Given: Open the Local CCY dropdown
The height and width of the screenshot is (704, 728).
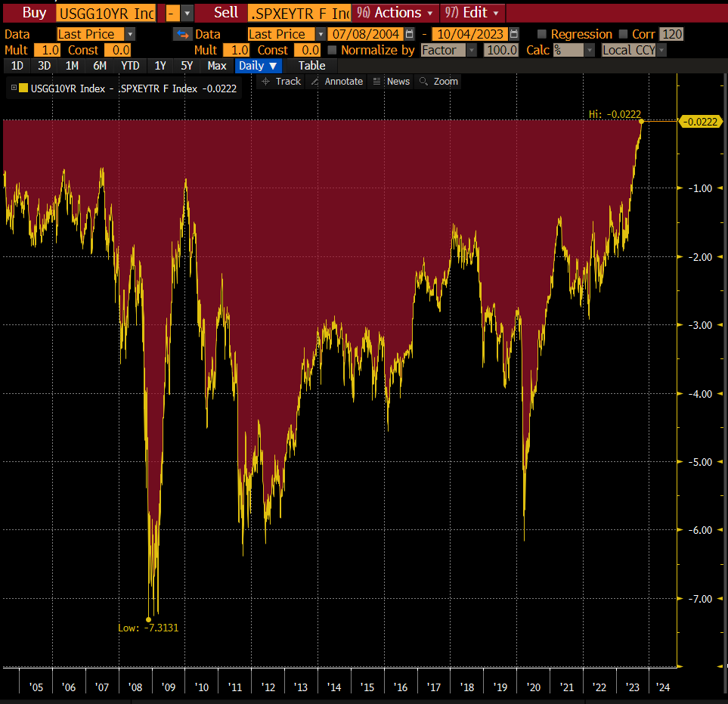Looking at the screenshot, I should pos(661,50).
